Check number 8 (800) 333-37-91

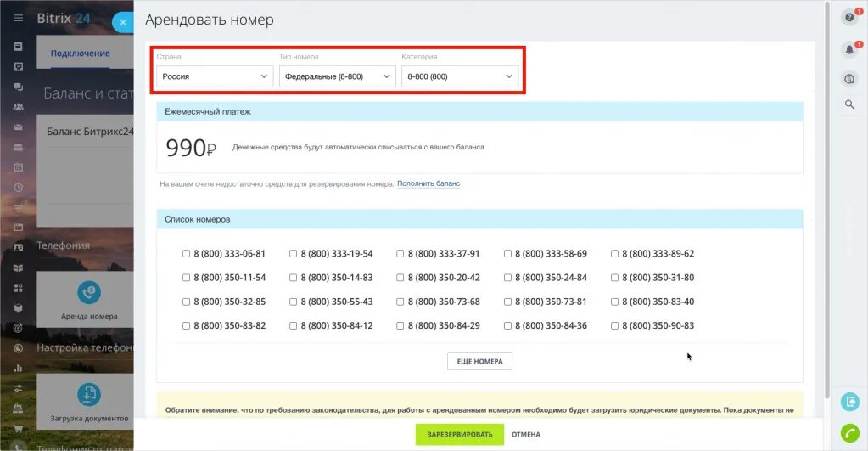400,254
